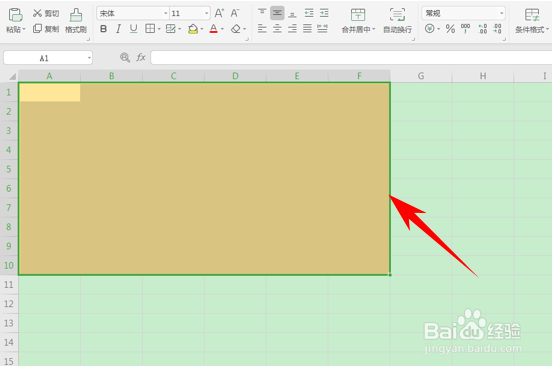Click the distributed alignment icon
Image resolution: width=553 pixels, height=368 pixels.
pyautogui.click(x=322, y=29)
